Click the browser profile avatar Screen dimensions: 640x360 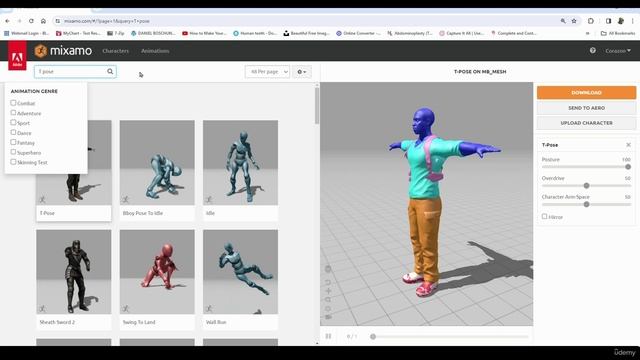[621, 21]
